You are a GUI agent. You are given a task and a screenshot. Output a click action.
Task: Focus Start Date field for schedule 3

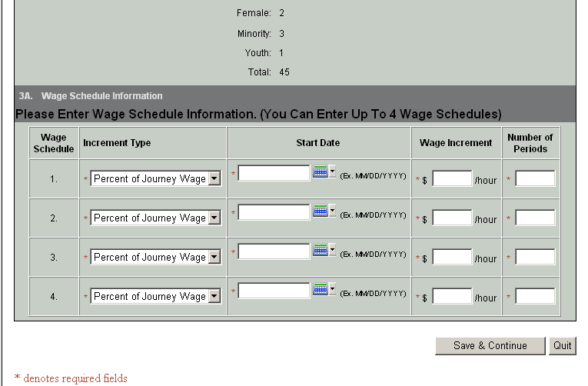click(x=274, y=251)
